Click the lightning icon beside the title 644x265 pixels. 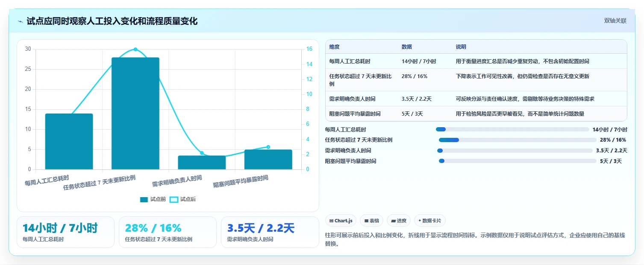[x=20, y=21]
